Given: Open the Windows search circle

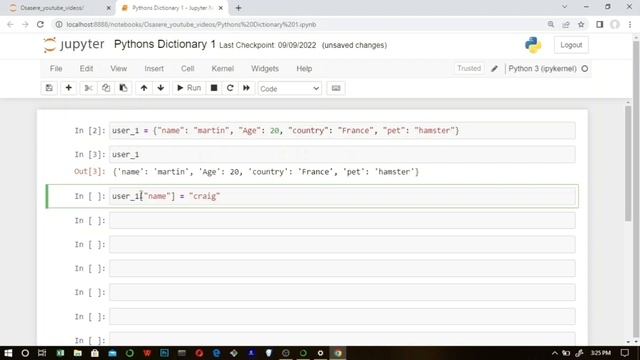Looking at the screenshot, I should click(25, 353).
